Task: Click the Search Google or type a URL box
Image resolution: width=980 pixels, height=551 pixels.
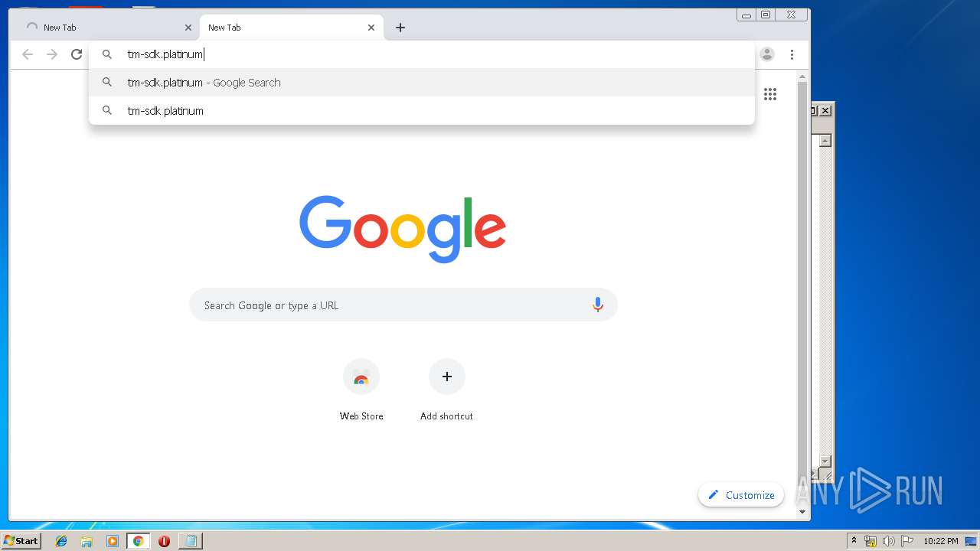Action: (x=403, y=305)
